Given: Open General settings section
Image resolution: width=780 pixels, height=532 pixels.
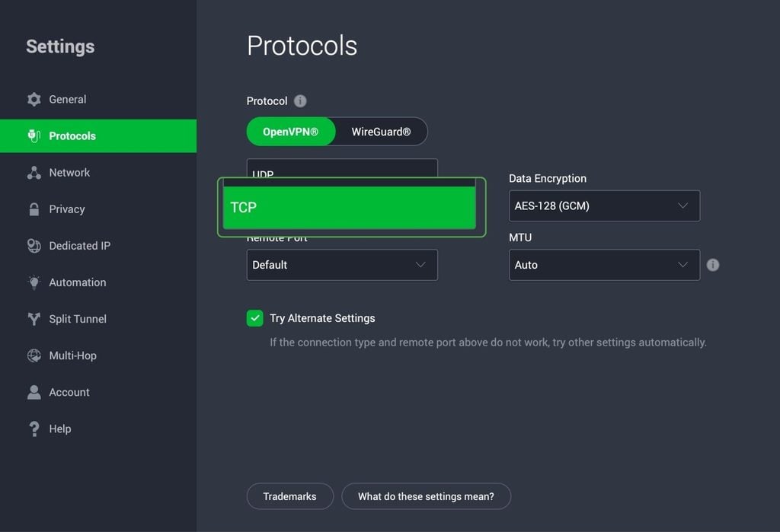Looking at the screenshot, I should 98,100.
